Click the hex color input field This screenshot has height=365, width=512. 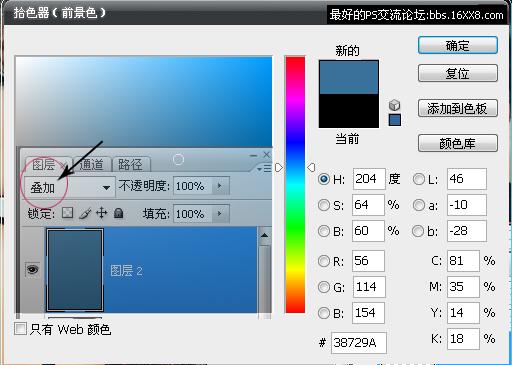(359, 343)
